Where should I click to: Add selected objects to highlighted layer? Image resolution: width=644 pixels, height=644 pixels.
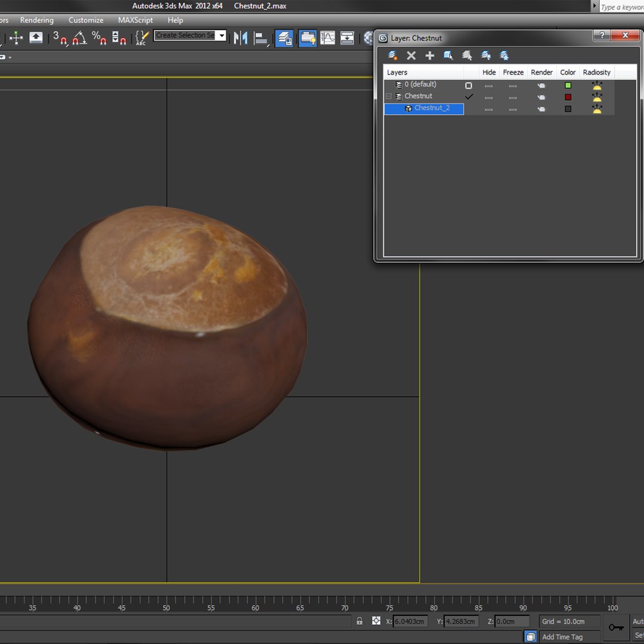pyautogui.click(x=429, y=55)
